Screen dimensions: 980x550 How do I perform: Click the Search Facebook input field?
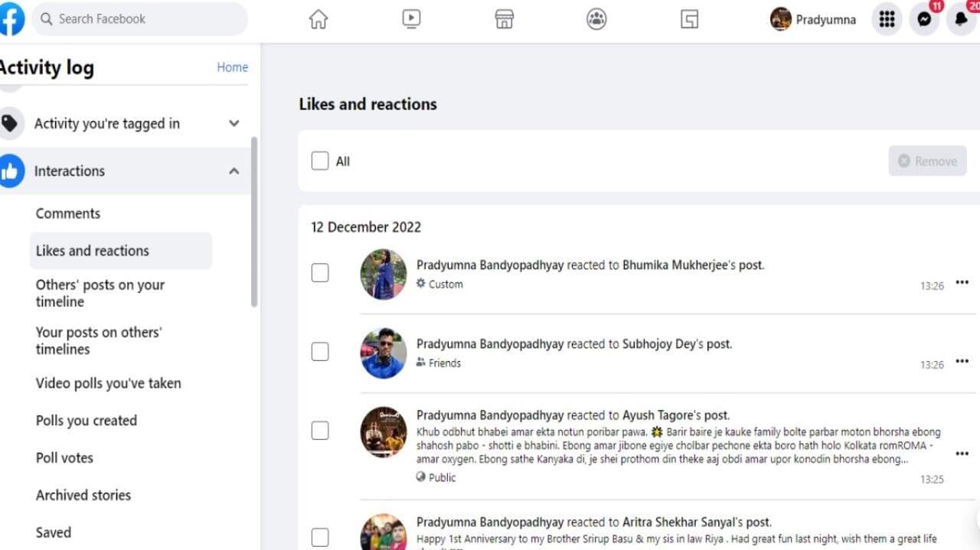[140, 18]
